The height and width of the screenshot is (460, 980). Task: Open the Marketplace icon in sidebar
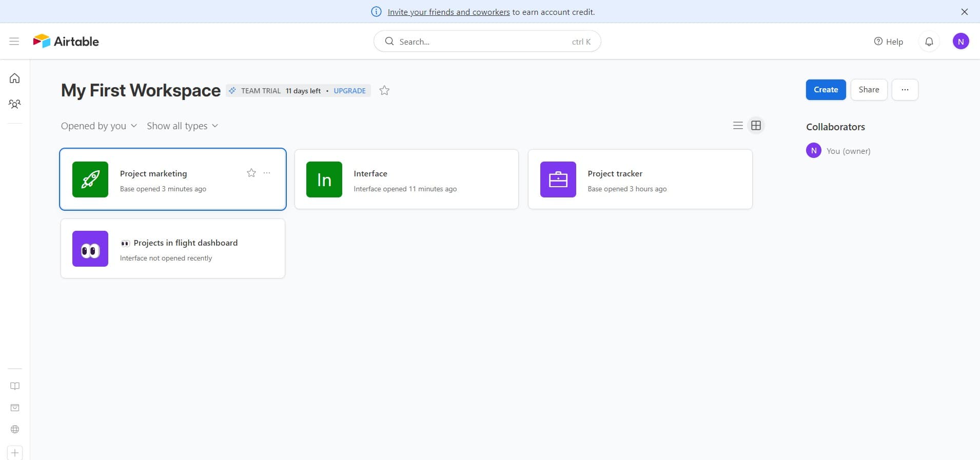15,408
